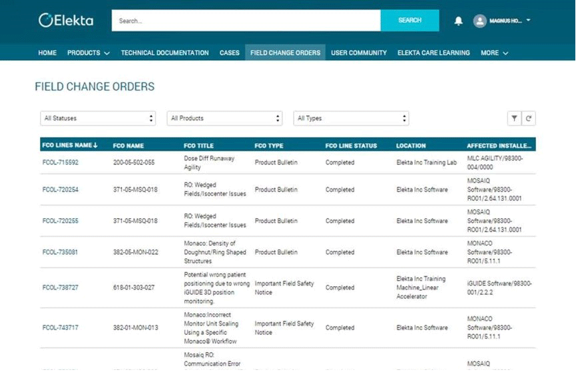Image resolution: width=588 pixels, height=376 pixels.
Task: Click the Field Change Orders page heading
Action: [95, 87]
